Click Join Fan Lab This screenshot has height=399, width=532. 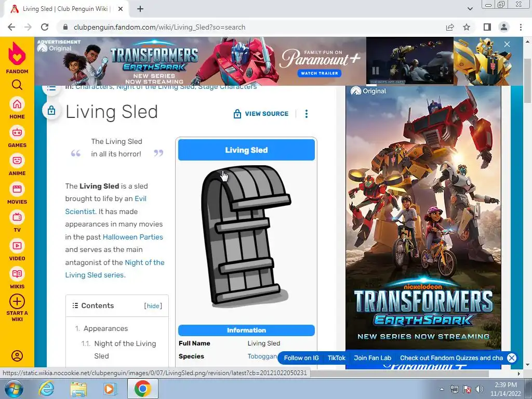click(373, 358)
